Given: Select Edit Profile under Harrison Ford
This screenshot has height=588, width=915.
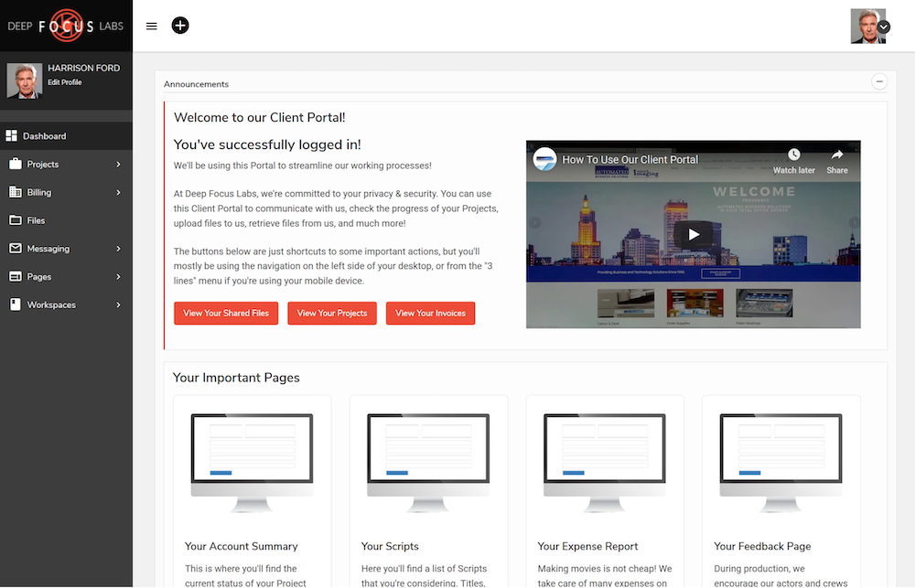Looking at the screenshot, I should (63, 81).
